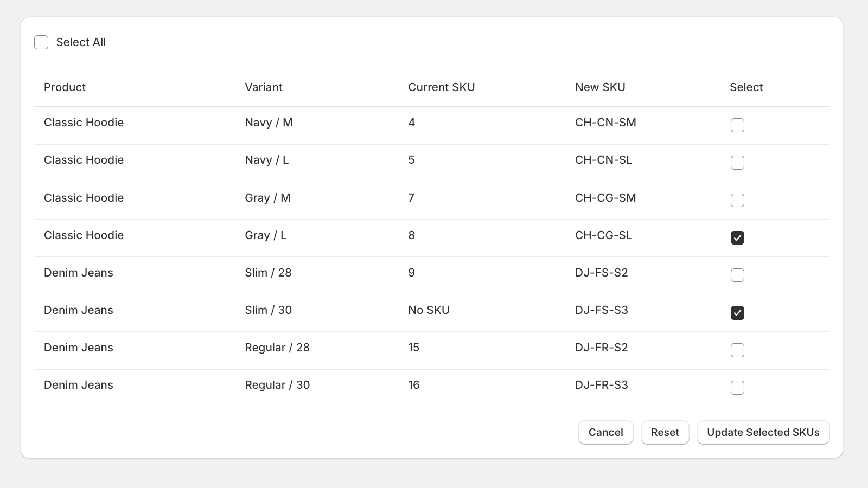This screenshot has height=488, width=868.
Task: Check the Select All checkbox
Action: (x=41, y=42)
